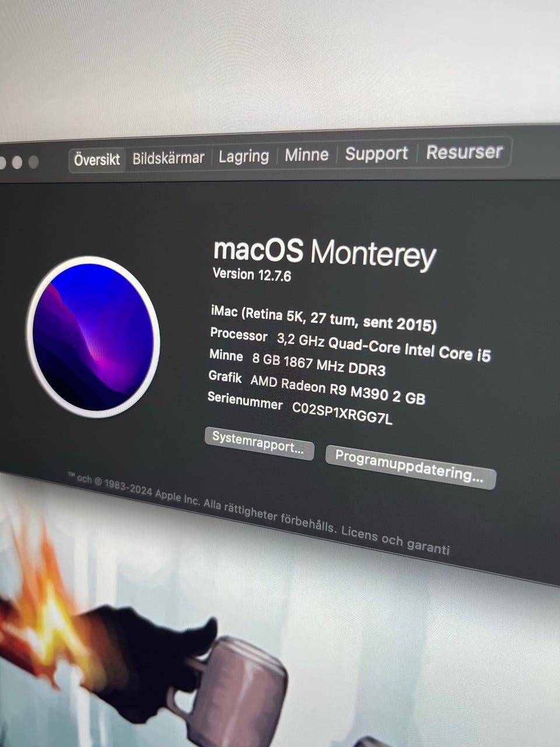Click the macOS Monterey circular logo
Viewport: 560px width, 747px height.
[93, 337]
